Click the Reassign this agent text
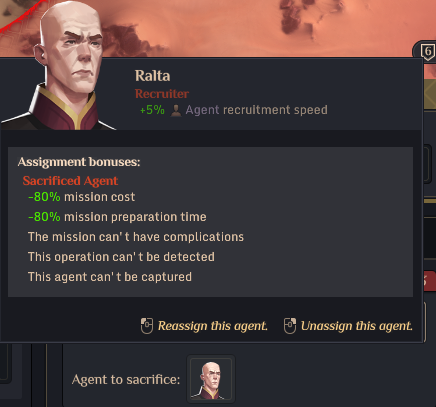This screenshot has height=407, width=436. tap(212, 326)
